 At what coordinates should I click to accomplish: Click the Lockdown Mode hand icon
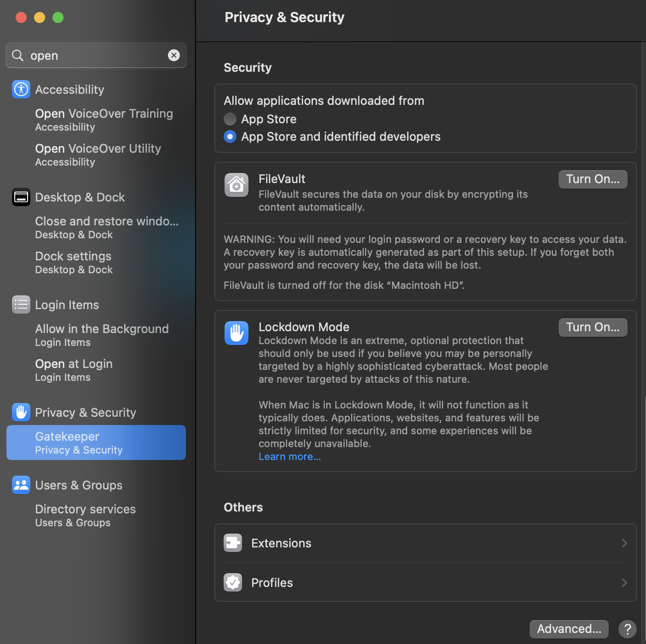pos(236,333)
